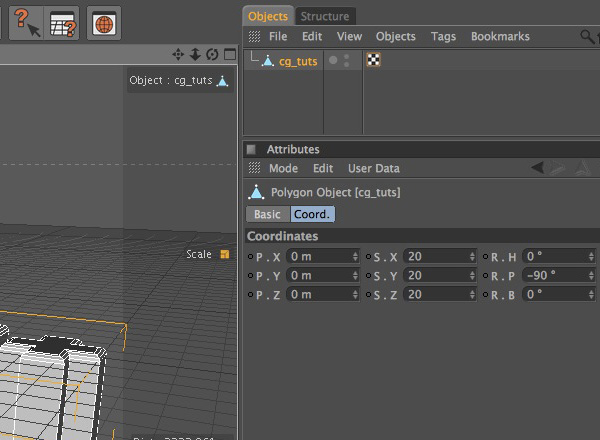
Task: Open the Attributes Edit menu
Action: [323, 168]
